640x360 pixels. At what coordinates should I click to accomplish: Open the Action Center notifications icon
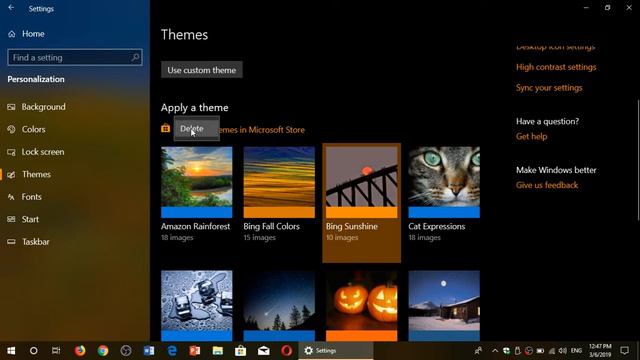(624, 351)
